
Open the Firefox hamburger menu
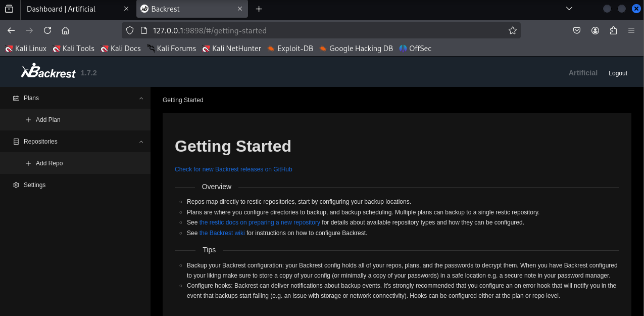tap(631, 30)
